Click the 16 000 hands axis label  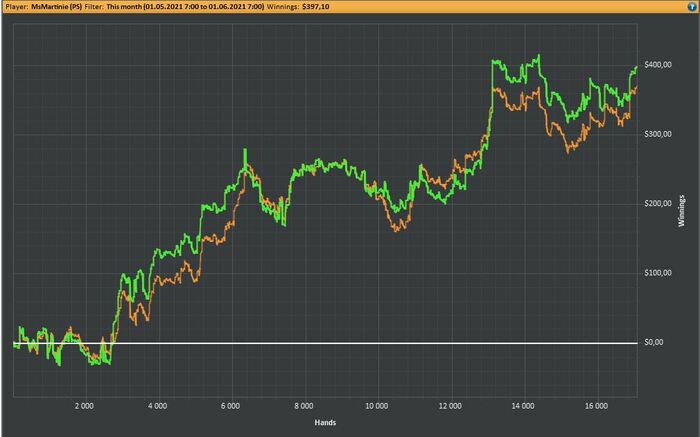tap(596, 406)
